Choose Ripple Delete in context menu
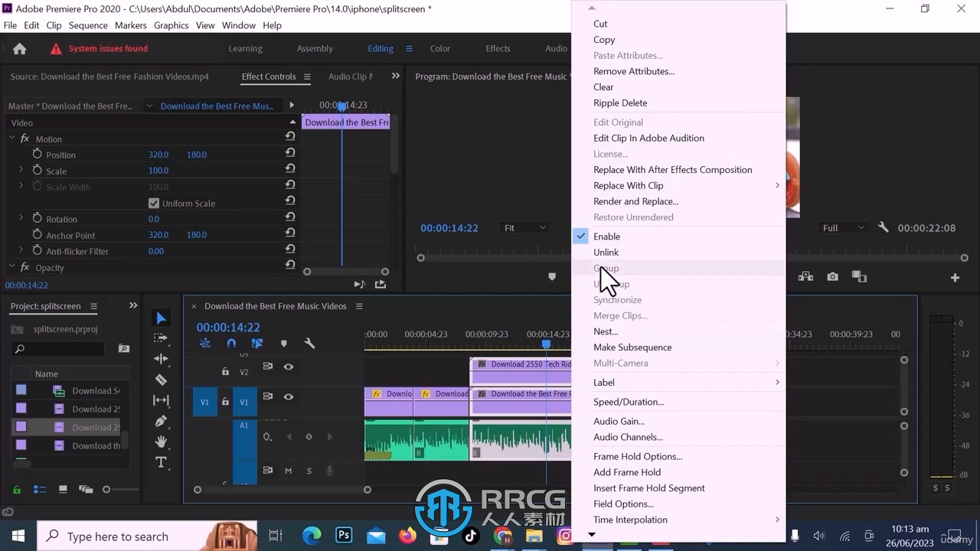Screen dimensions: 980x551 (x=620, y=103)
